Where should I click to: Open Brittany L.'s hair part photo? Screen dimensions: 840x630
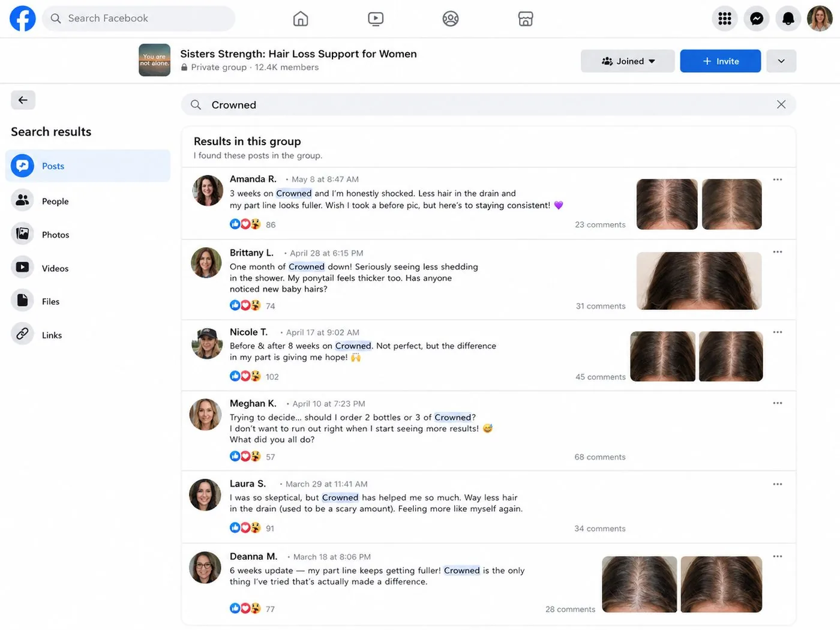[x=699, y=281]
